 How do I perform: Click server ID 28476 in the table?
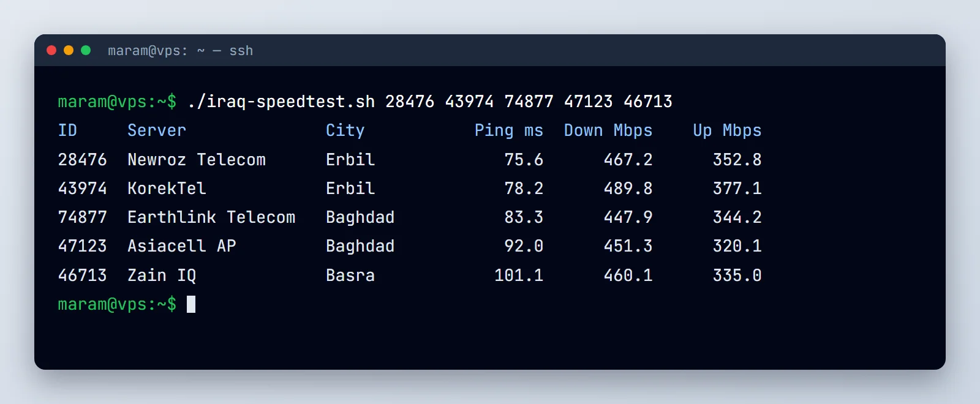[82, 160]
